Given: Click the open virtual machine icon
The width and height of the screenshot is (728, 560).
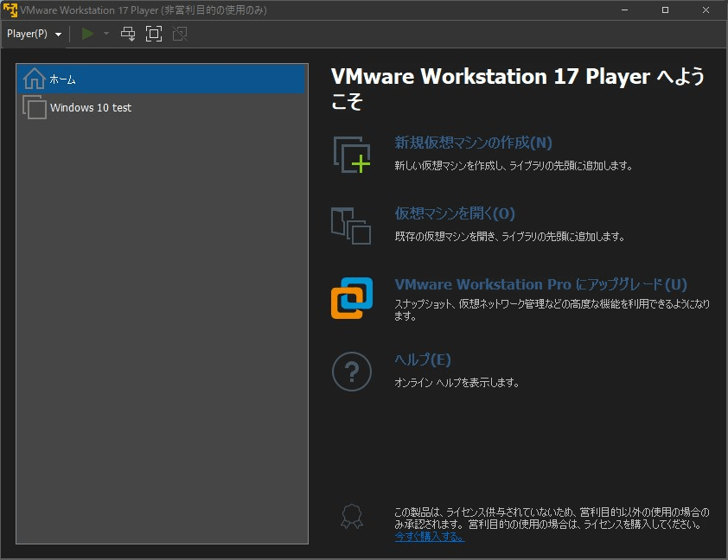Looking at the screenshot, I should click(351, 226).
